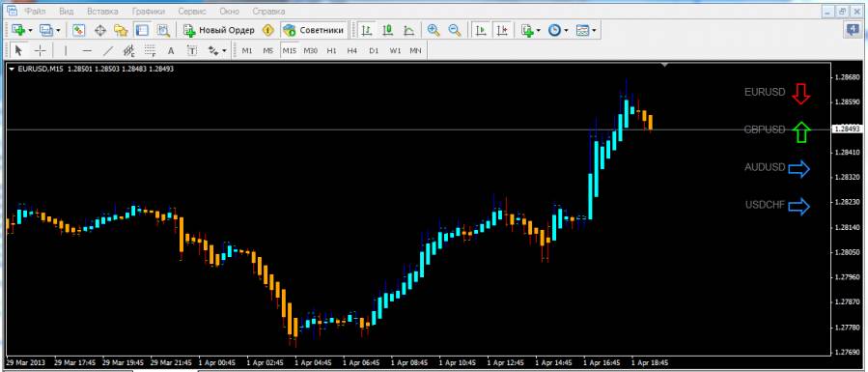Switch chart to line chart display

pos(408,31)
